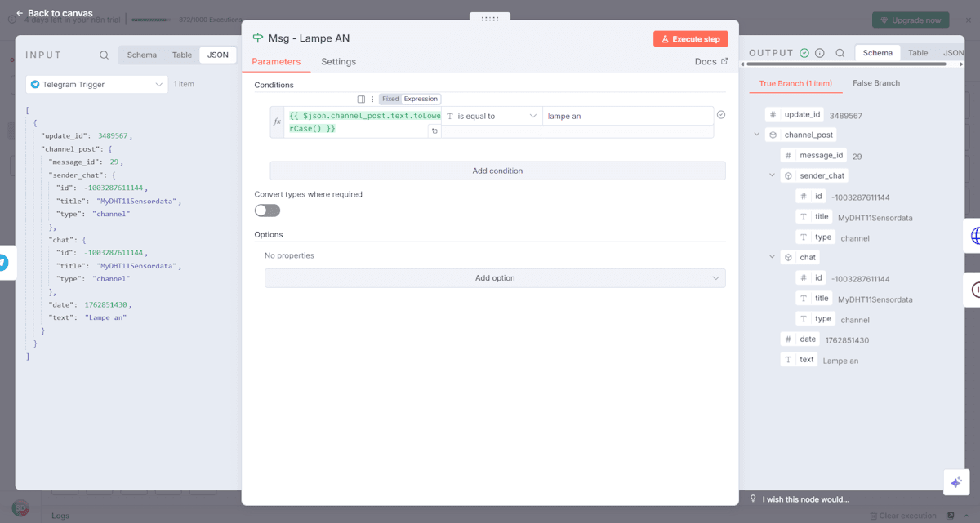Click the output panel search icon
Screen dimensions: 980x523
(x=840, y=53)
